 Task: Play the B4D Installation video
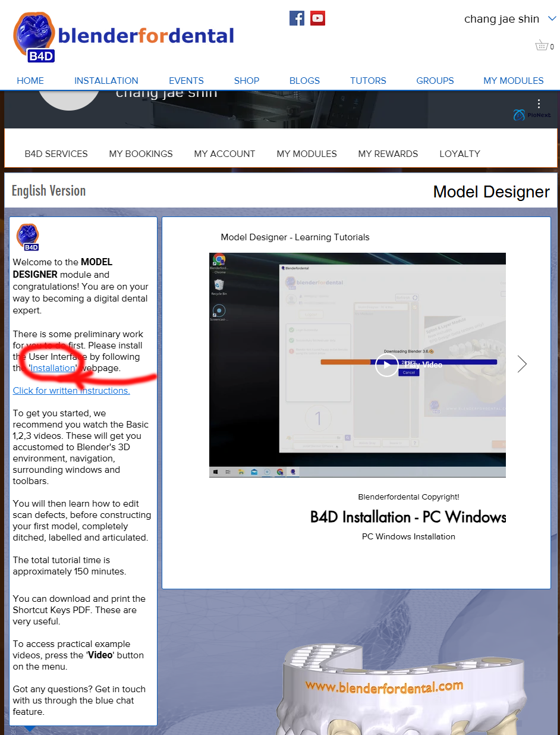[x=386, y=365]
